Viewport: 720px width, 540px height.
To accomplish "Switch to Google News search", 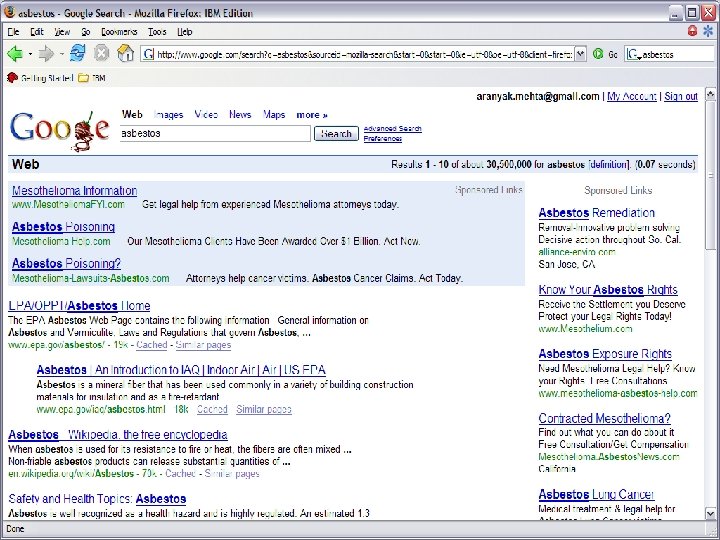I will click(x=240, y=114).
